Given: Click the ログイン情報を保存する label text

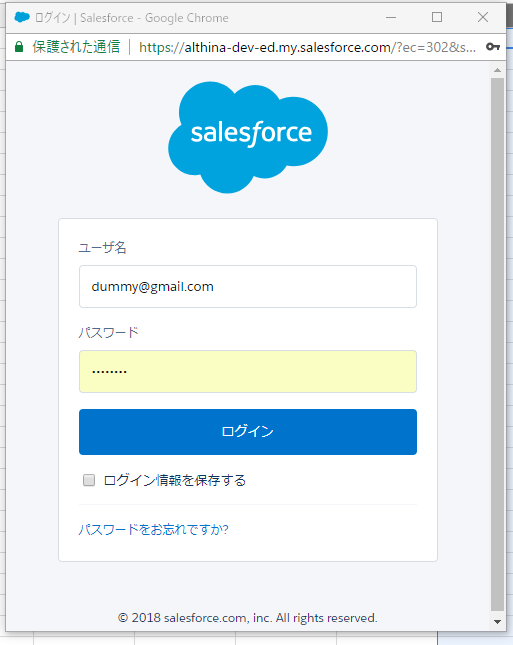Looking at the screenshot, I should click(174, 480).
